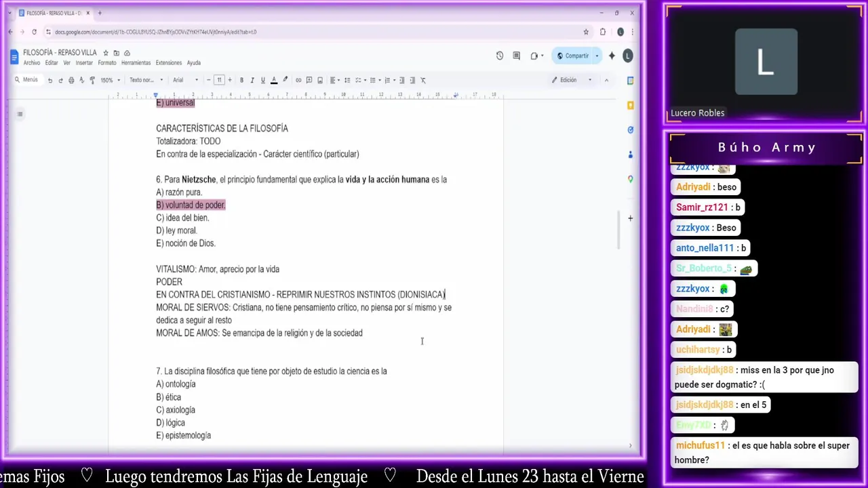Click the Menús search box
Screen dimensions: 868x488
click(27, 80)
